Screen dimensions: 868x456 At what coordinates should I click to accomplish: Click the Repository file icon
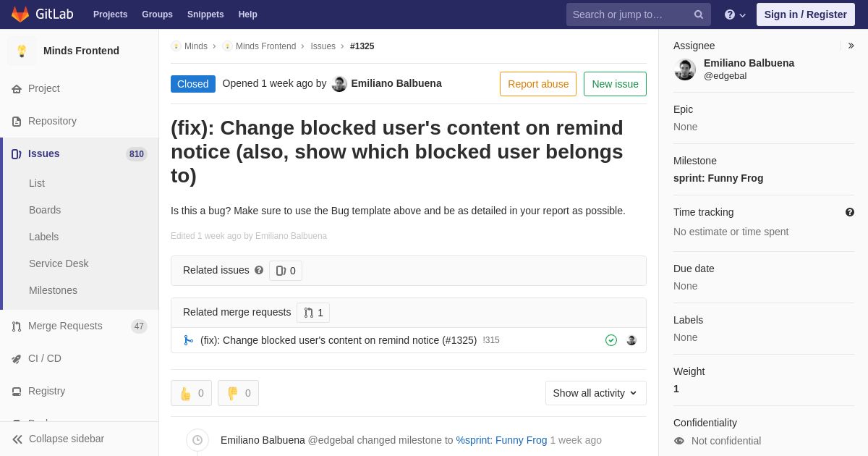click(17, 122)
